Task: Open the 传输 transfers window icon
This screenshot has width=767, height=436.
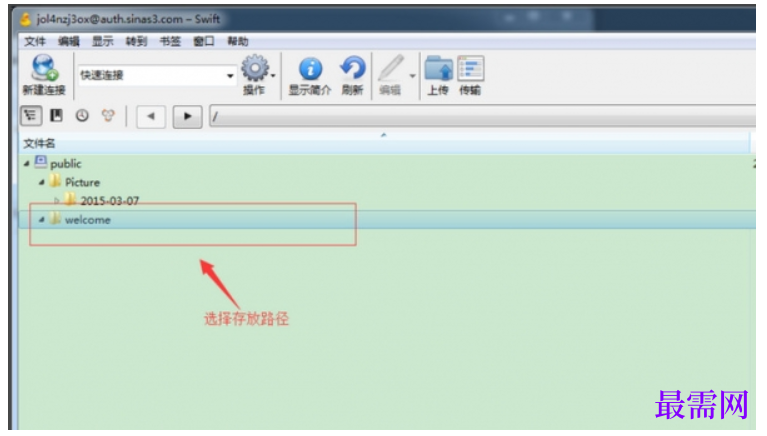Action: pyautogui.click(x=471, y=68)
